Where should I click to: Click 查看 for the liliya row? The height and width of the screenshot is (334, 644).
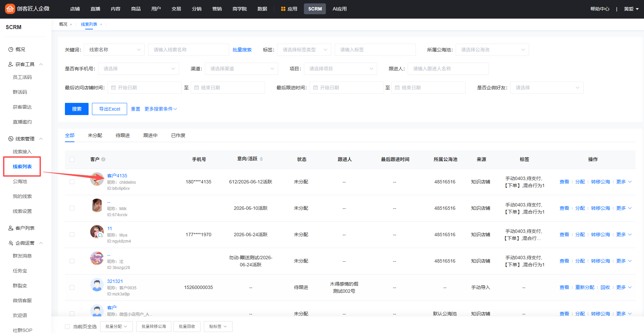tap(564, 235)
